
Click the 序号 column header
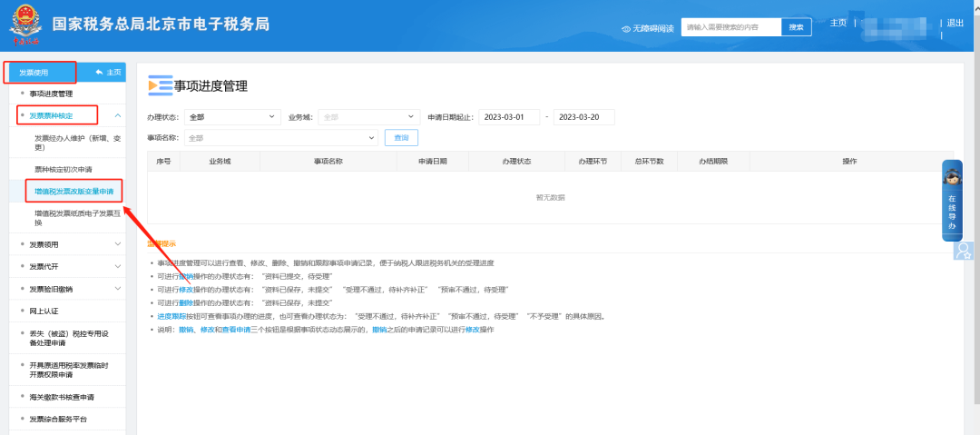pyautogui.click(x=163, y=161)
